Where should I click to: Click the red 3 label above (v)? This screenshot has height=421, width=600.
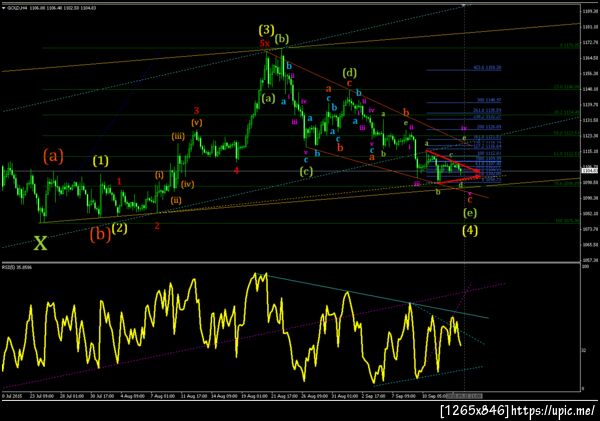[196, 111]
